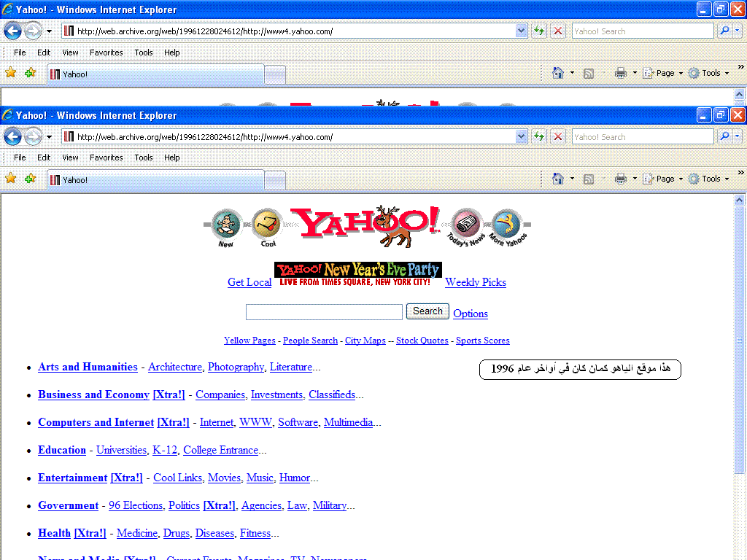Expand toolbar overflow chevron in front window
747x560 pixels.
[741, 173]
